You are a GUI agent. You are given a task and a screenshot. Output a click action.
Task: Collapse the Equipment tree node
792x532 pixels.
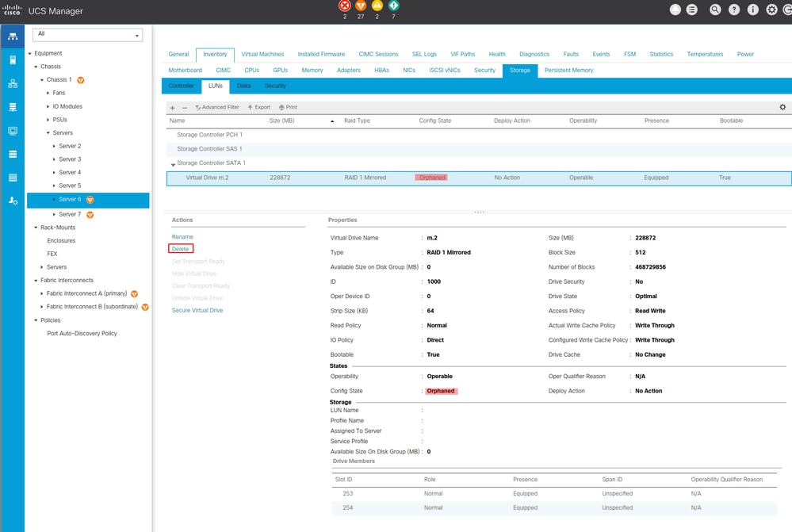tap(30, 54)
